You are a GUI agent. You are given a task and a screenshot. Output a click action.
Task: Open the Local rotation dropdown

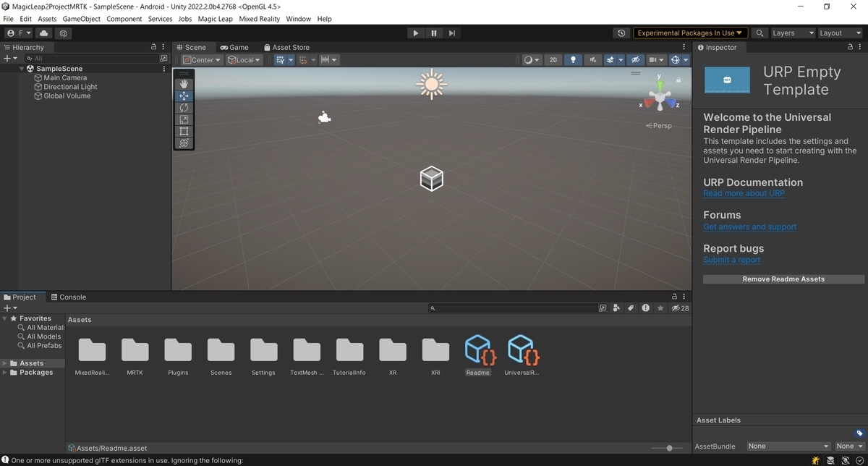244,60
